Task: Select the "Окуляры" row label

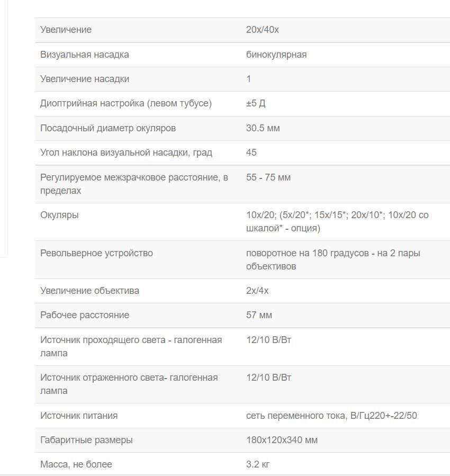Action: (x=59, y=215)
